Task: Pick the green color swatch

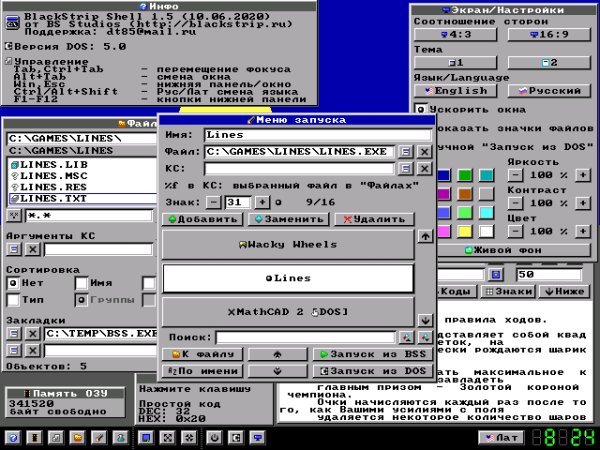Action: click(x=465, y=175)
